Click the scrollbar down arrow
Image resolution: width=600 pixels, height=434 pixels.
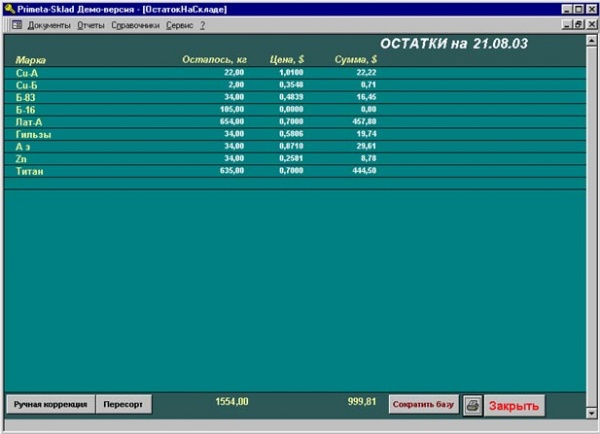(591, 413)
